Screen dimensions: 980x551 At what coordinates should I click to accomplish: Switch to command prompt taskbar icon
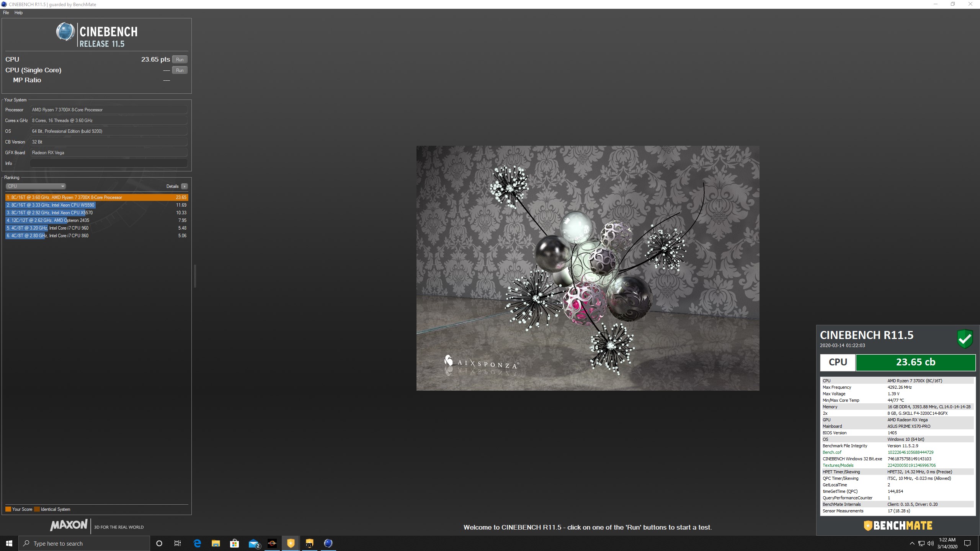click(x=309, y=543)
